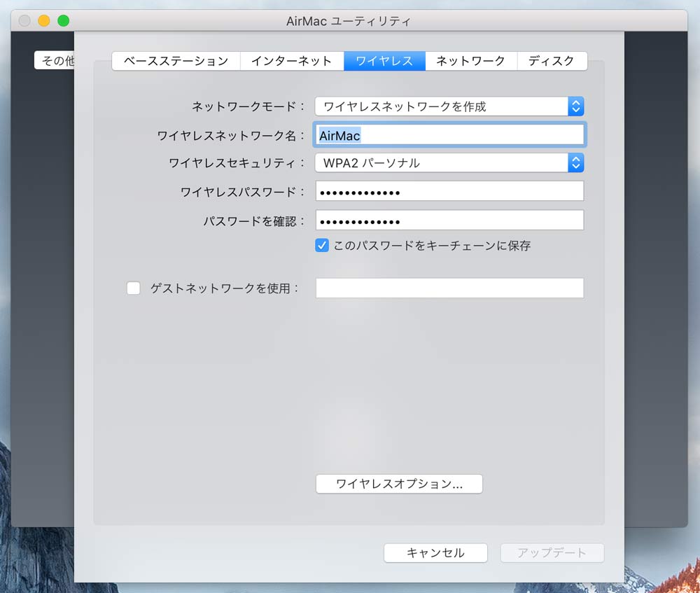Go to the ネットワーク tab
Screen dimensions: 700x593
click(x=471, y=61)
